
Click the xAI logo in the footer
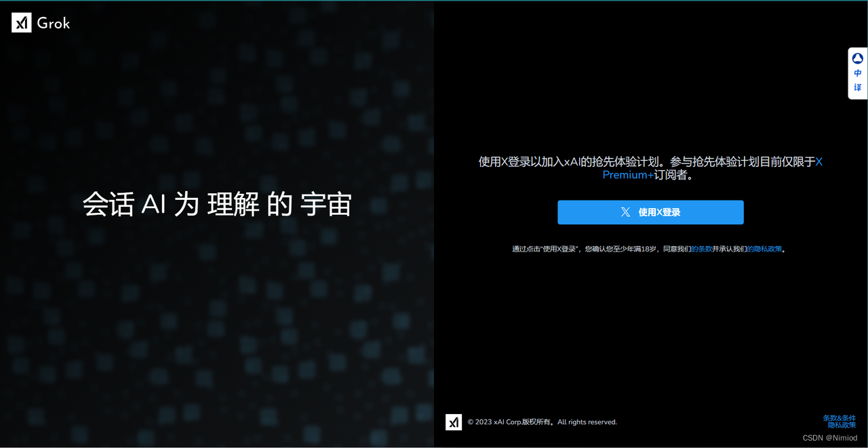(454, 422)
